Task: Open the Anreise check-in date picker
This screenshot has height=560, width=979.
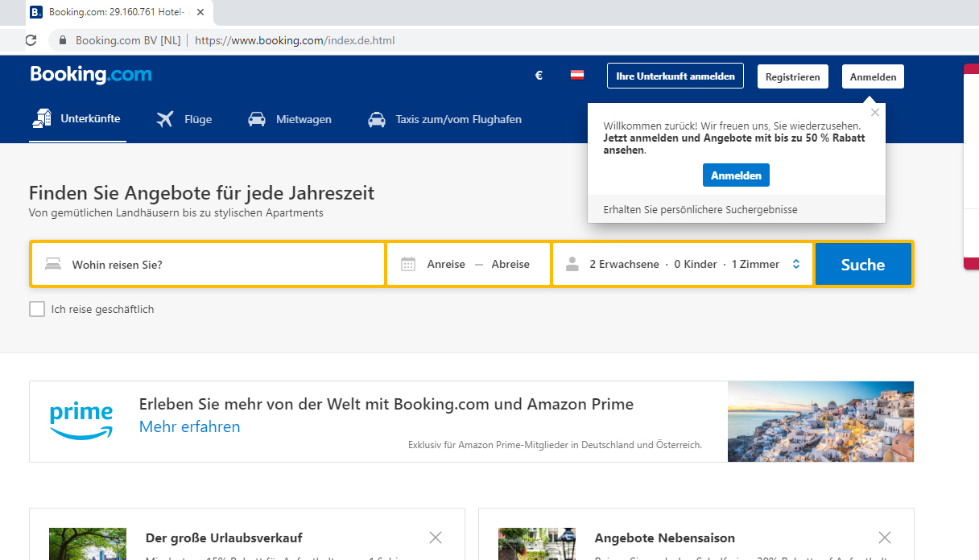Action: (x=446, y=264)
